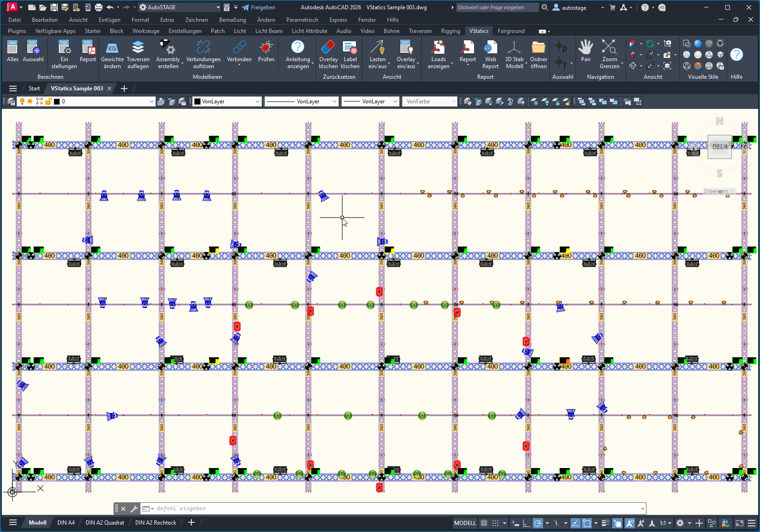The width and height of the screenshot is (760, 532).
Task: Add a new drawing tab with plus
Action: pos(124,89)
